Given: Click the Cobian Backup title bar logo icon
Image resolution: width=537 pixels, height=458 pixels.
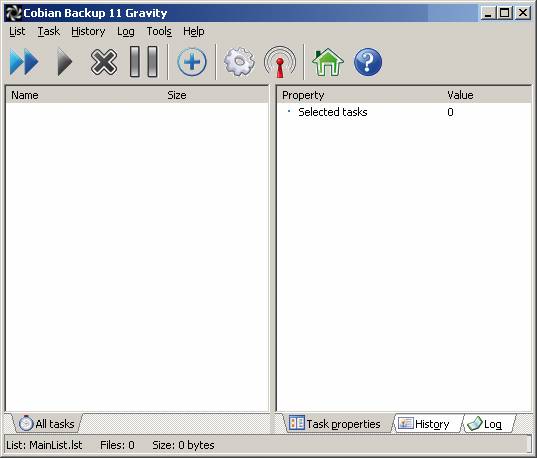Looking at the screenshot, I should [x=14, y=13].
